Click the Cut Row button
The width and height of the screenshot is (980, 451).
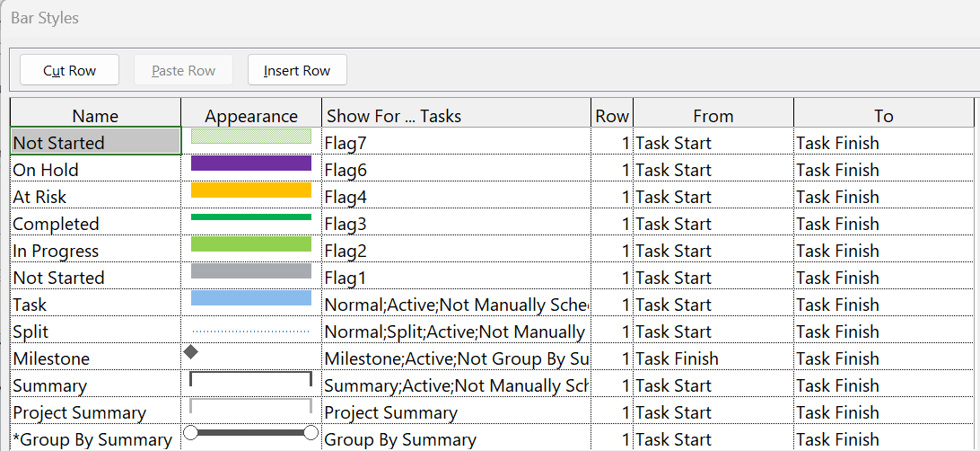[69, 69]
